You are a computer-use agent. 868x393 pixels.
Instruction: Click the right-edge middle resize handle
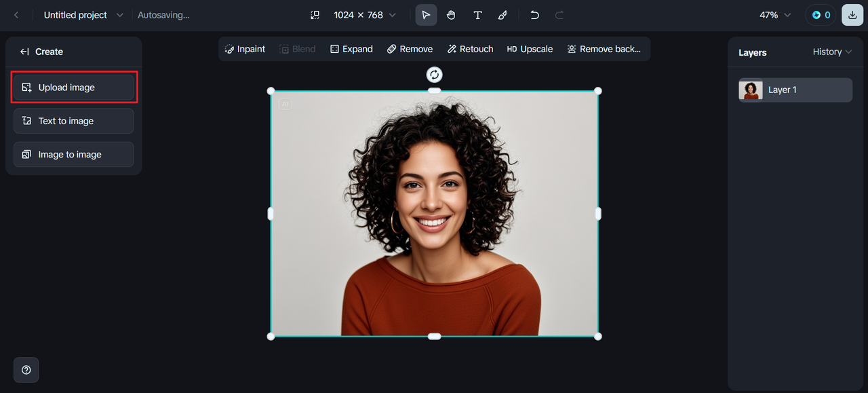[598, 214]
